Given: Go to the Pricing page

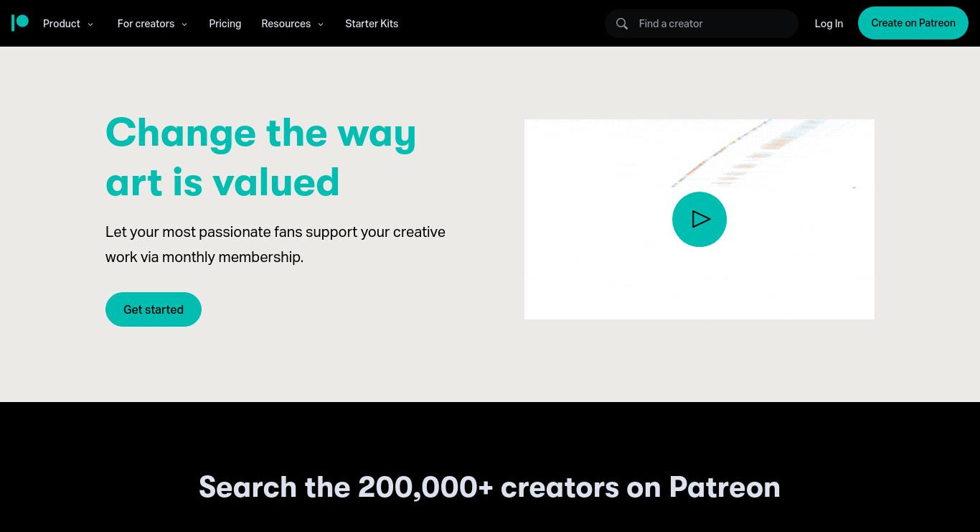Looking at the screenshot, I should [x=225, y=24].
